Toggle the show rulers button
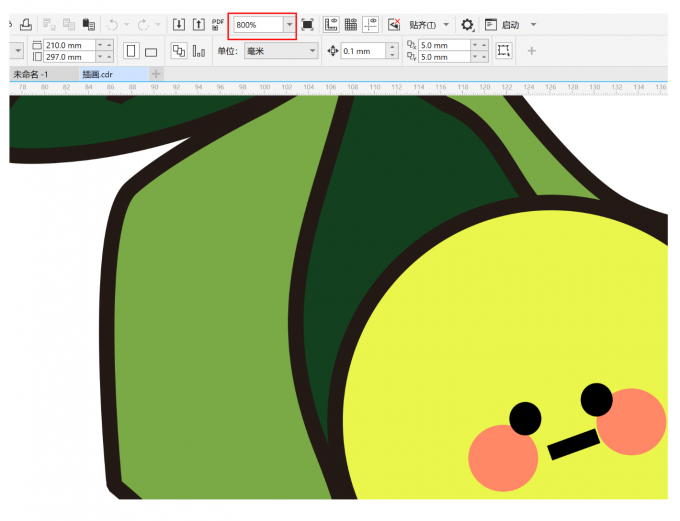The height and width of the screenshot is (521, 680). (x=331, y=24)
